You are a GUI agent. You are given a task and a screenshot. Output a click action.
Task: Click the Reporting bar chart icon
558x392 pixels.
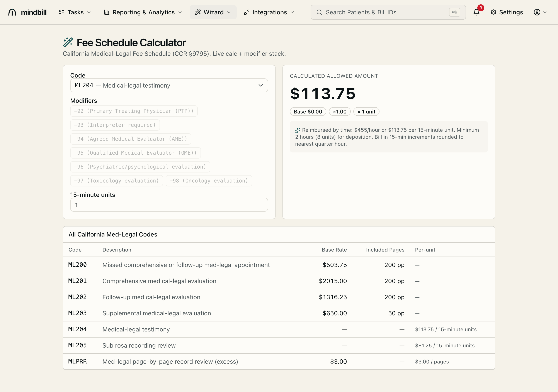[106, 12]
